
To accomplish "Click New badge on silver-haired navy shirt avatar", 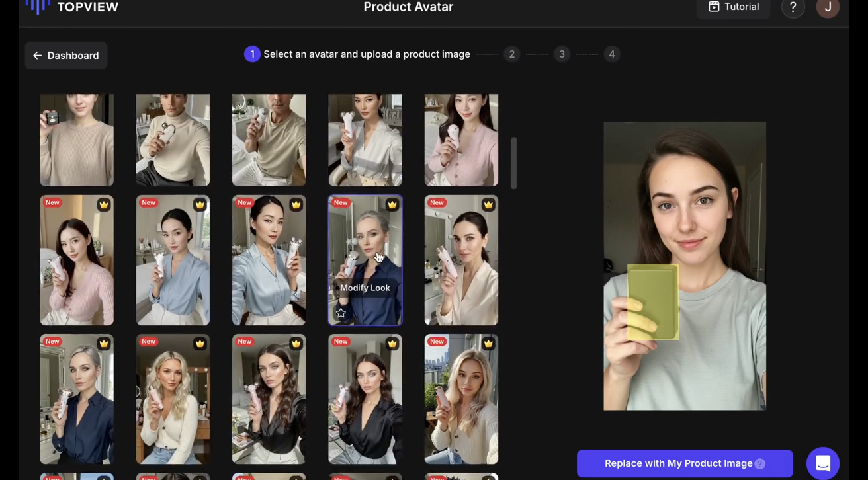I will tap(52, 342).
